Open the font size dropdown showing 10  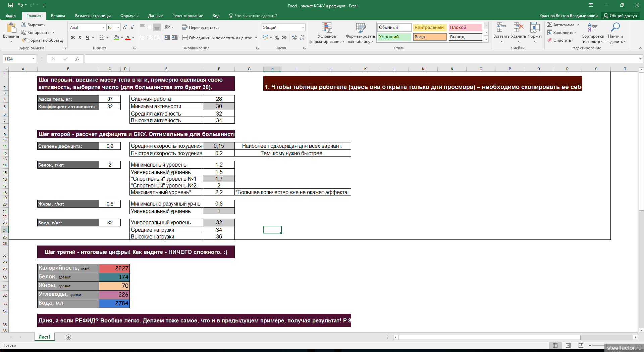click(118, 28)
